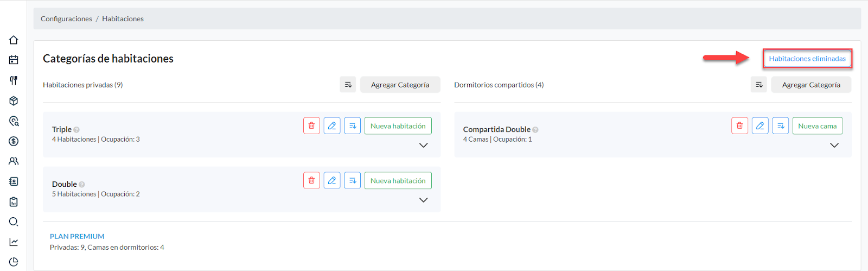Screen dimensions: 868x271
Task: Click Agregar Categoría for Habitaciones privadas
Action: click(x=400, y=85)
